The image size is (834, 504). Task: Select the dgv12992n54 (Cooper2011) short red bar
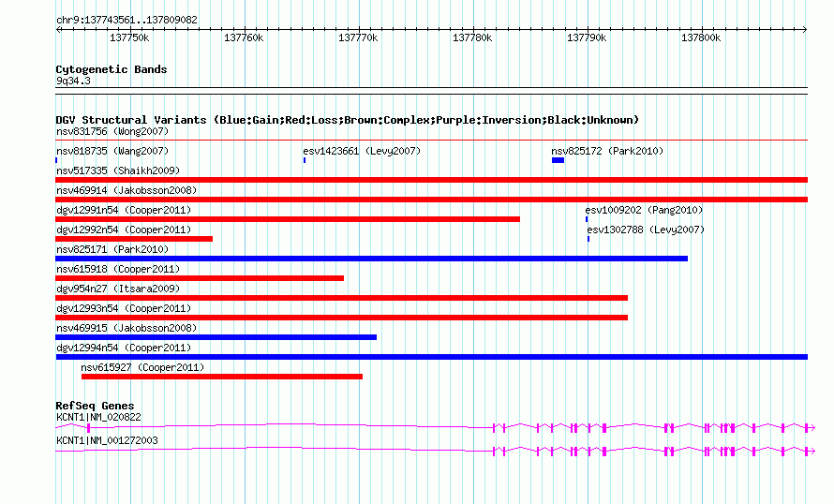(x=134, y=239)
